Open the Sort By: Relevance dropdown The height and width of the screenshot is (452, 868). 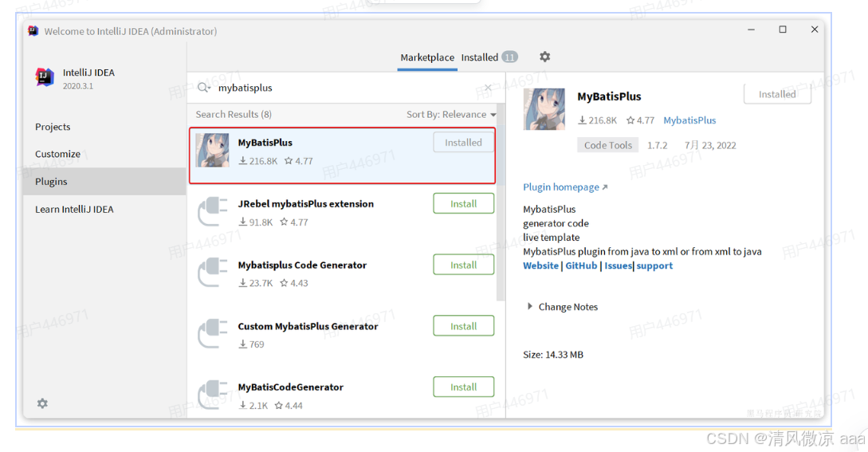tap(451, 114)
